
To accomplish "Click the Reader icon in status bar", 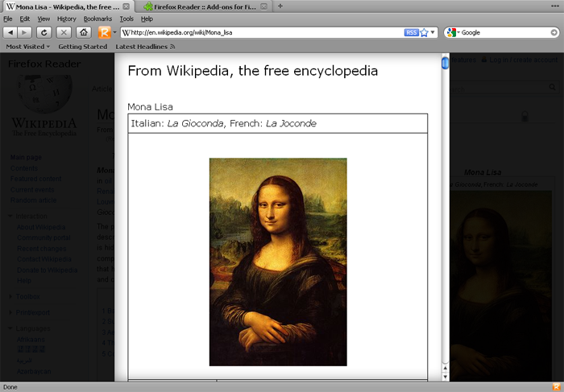I will point(555,387).
